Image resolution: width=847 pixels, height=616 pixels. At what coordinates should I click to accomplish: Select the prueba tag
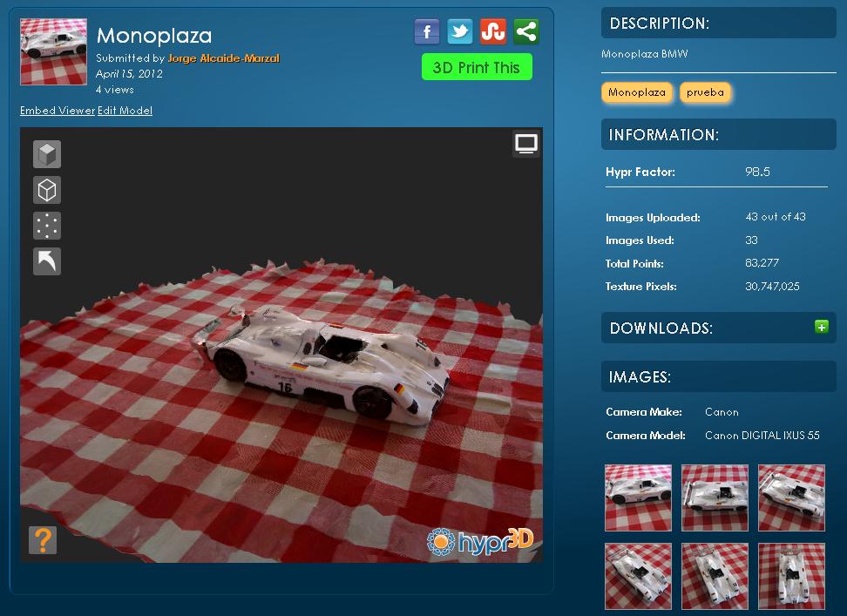pyautogui.click(x=705, y=92)
